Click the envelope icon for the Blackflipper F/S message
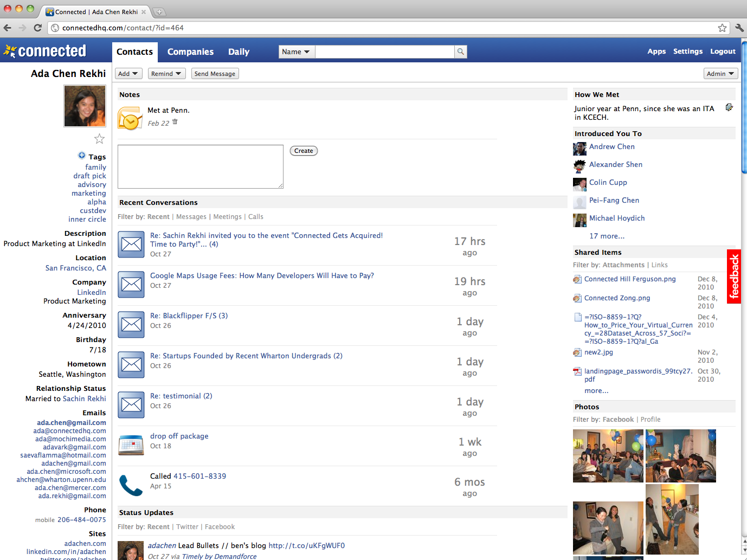 pos(131,325)
